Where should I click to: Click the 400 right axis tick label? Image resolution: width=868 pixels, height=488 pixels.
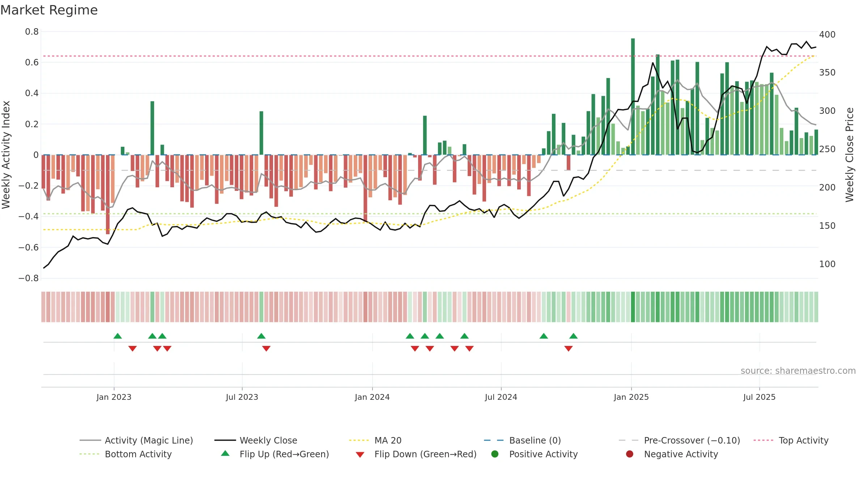point(827,34)
